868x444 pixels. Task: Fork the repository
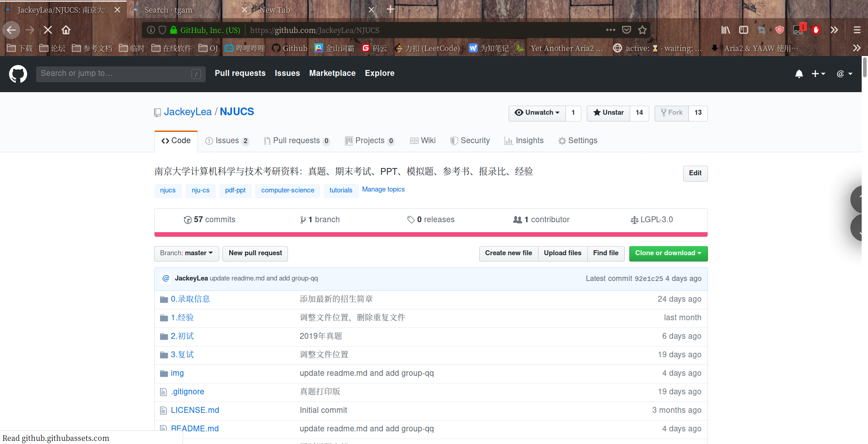click(x=672, y=113)
